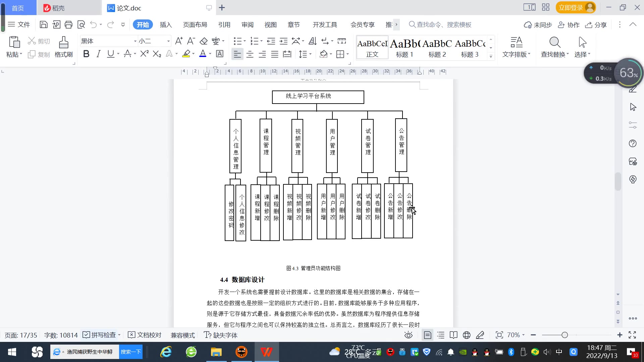Center align text

pyautogui.click(x=250, y=54)
